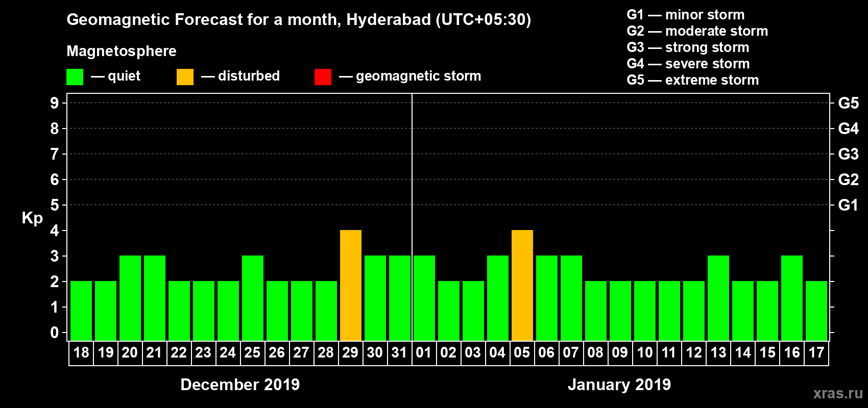Screen dimensions: 868x408
Task: Click the orange disturbed legend swatch
Action: [x=185, y=77]
